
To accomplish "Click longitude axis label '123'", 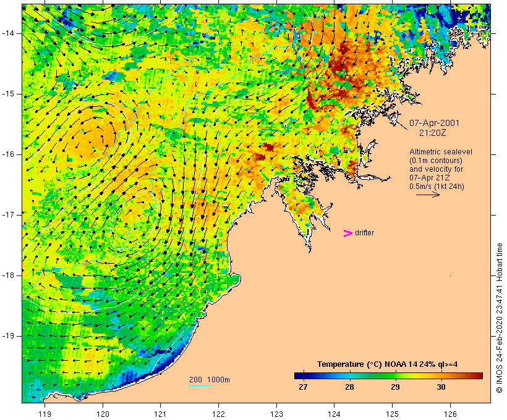I will point(276,414).
